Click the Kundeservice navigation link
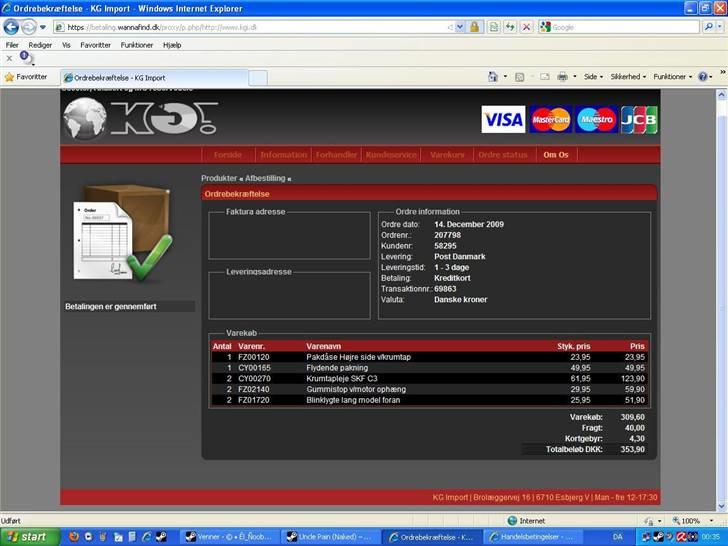 pos(391,155)
